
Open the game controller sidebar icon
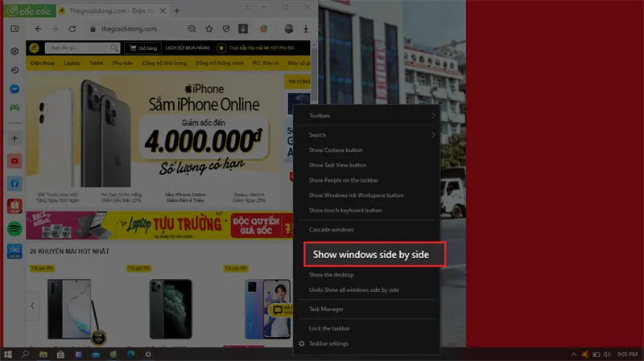point(14,108)
